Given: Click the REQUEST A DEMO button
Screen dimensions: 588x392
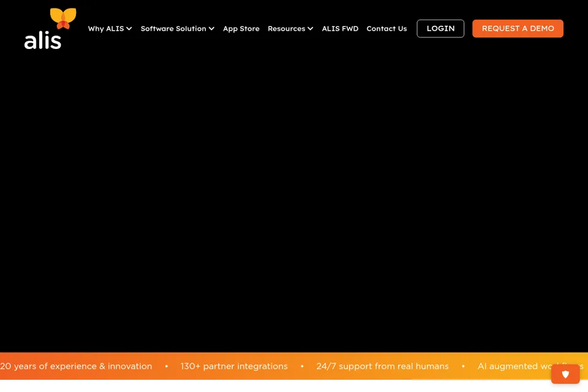Looking at the screenshot, I should point(518,29).
